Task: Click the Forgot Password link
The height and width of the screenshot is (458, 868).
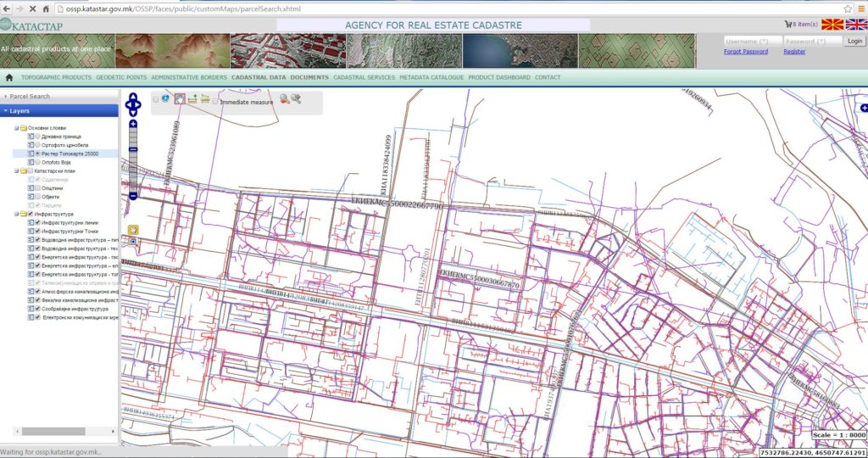Action: point(745,52)
